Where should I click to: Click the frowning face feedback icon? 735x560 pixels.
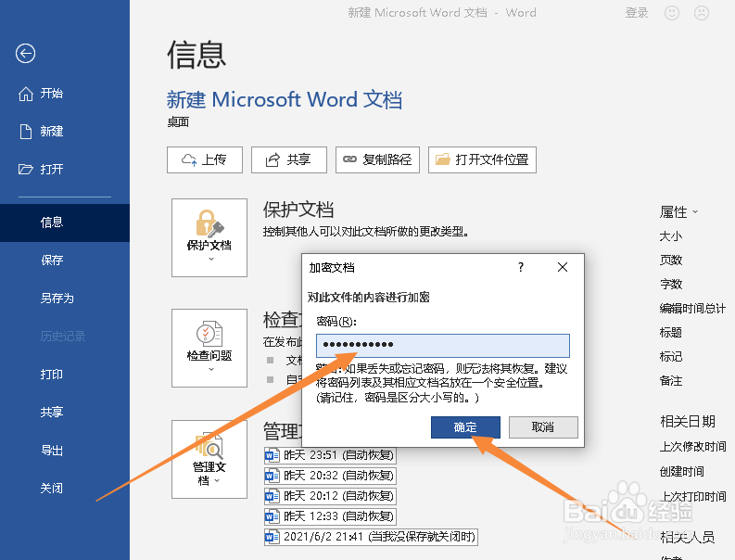click(702, 13)
